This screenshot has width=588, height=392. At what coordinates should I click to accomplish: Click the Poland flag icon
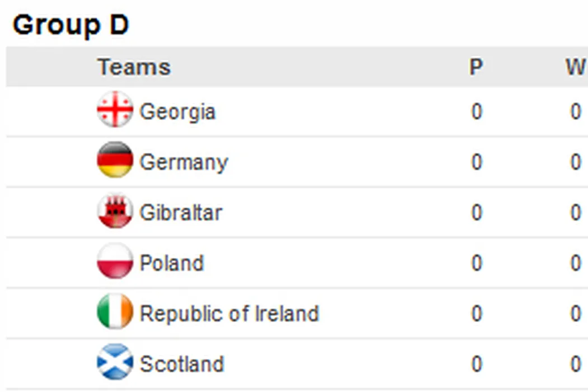click(115, 262)
